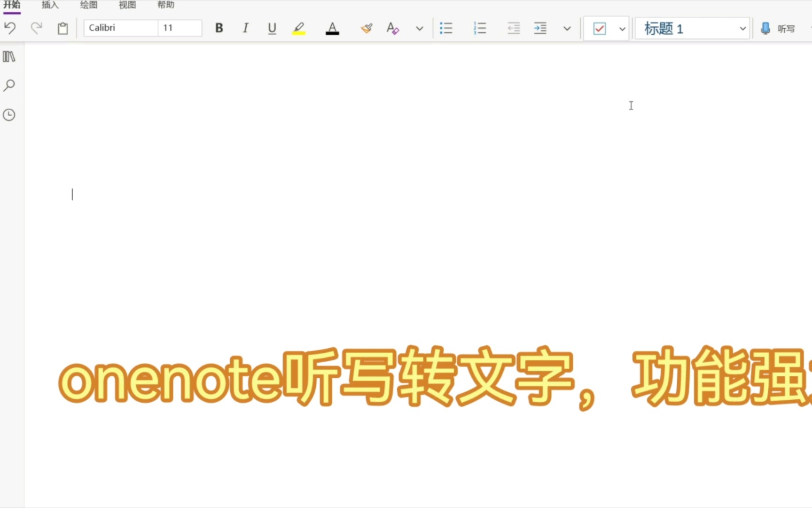
Task: Open the 开始 Home tab
Action: click(x=12, y=5)
